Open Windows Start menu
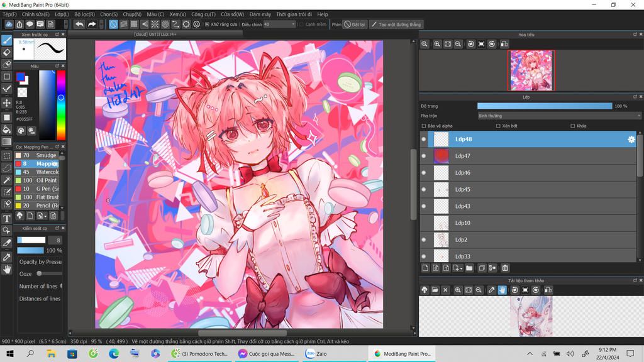Viewport: 644px width, 362px height. pos(10,353)
